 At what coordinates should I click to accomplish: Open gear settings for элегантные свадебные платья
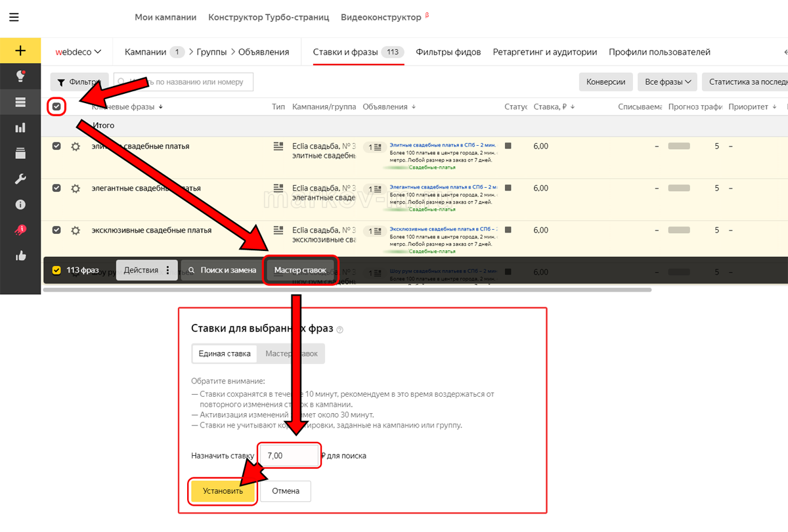(76, 188)
